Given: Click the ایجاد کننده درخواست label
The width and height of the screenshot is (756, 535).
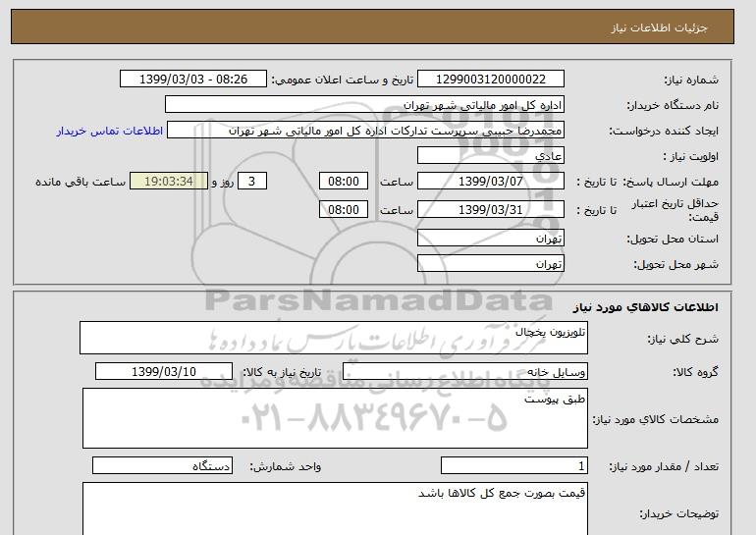Looking at the screenshot, I should pos(664,131).
